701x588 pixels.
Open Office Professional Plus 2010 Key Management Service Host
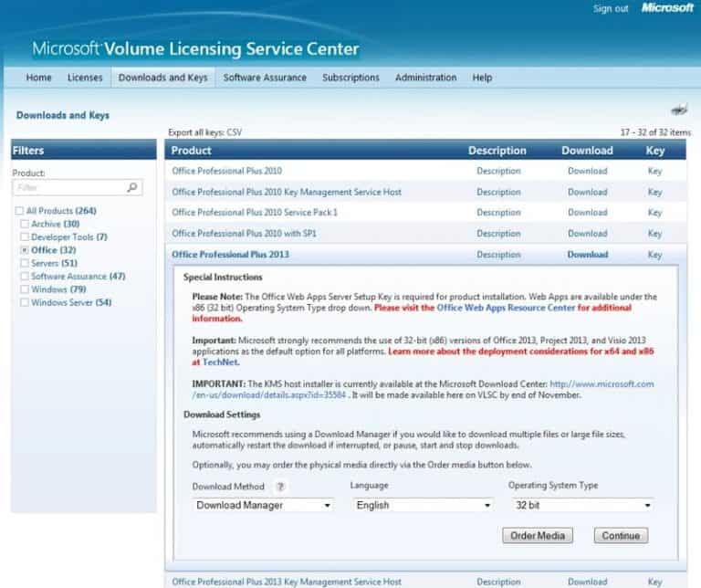[x=287, y=192]
